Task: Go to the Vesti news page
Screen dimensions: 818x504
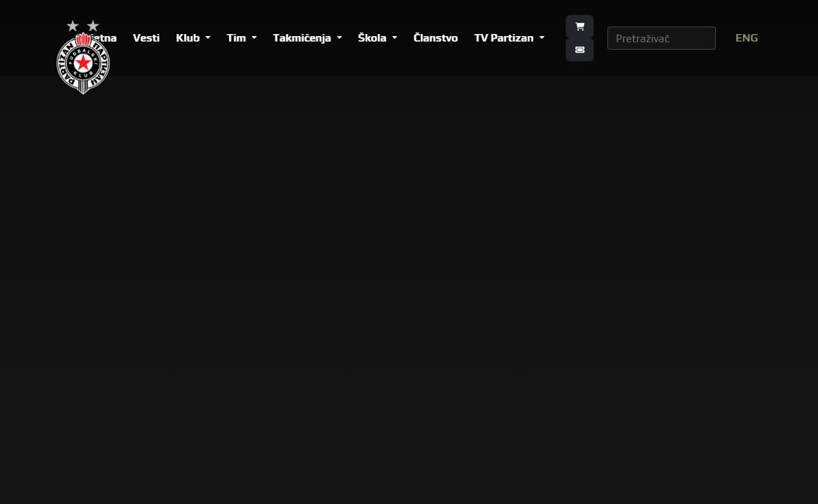Action: (146, 38)
